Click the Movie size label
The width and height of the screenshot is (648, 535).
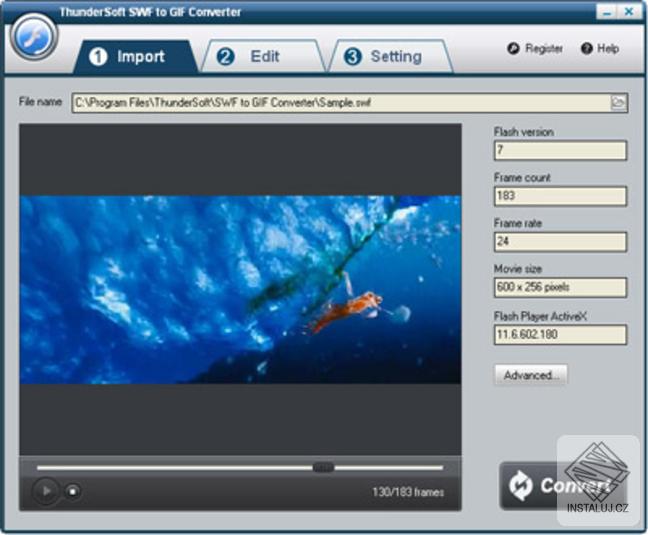pos(518,269)
